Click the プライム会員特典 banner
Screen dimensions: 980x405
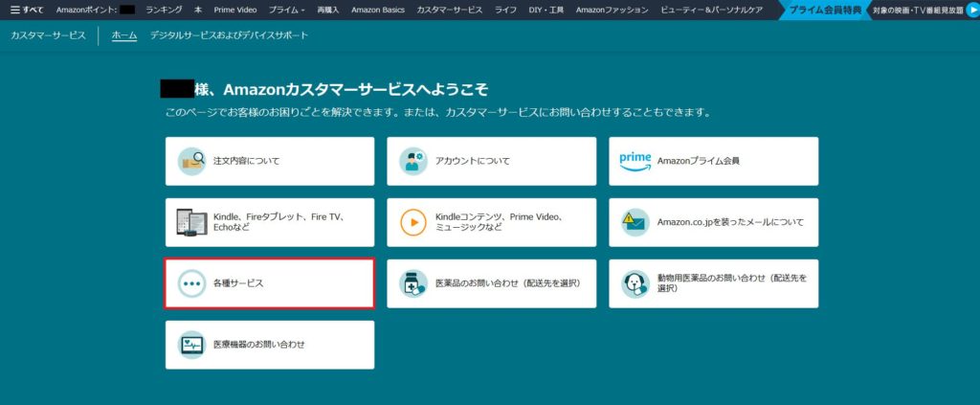[x=825, y=10]
